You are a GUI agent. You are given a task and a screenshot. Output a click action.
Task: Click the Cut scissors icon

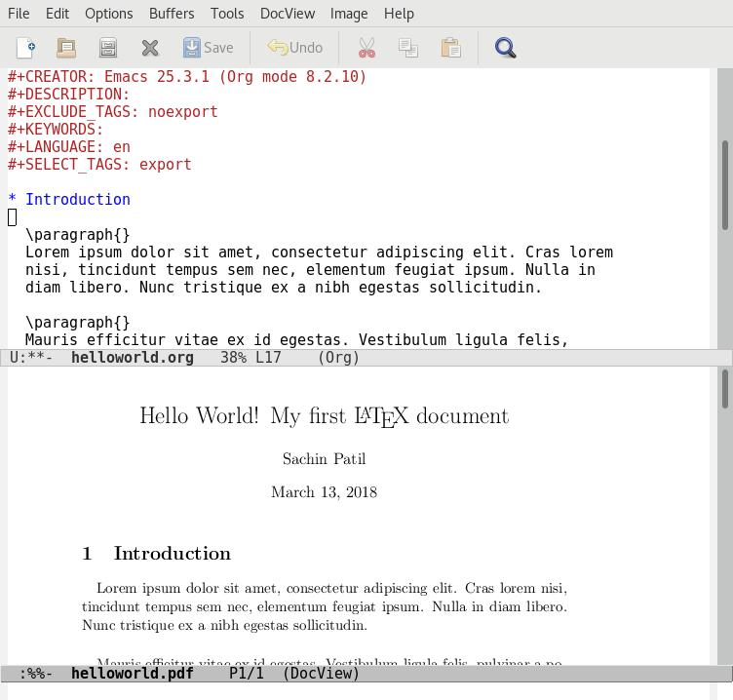[x=366, y=48]
